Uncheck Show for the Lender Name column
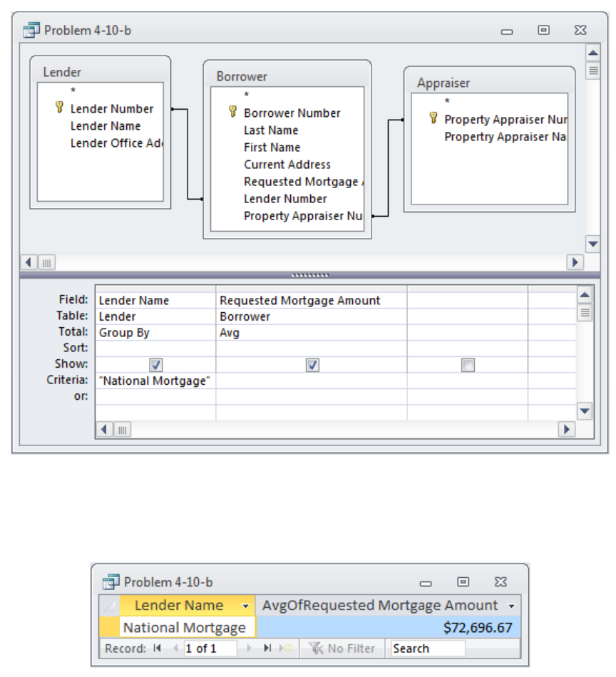Image resolution: width=616 pixels, height=677 pixels. pyautogui.click(x=156, y=365)
